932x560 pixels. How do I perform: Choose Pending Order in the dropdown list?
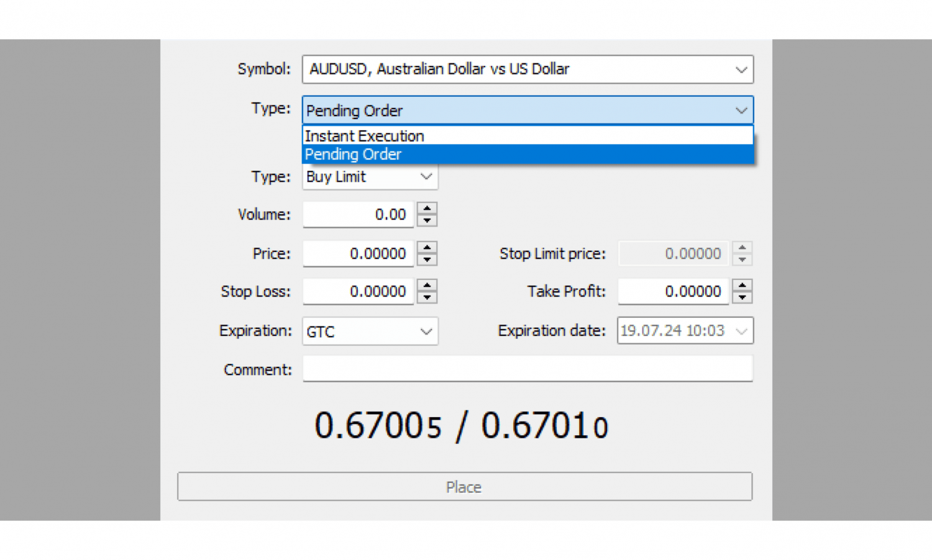click(x=527, y=155)
